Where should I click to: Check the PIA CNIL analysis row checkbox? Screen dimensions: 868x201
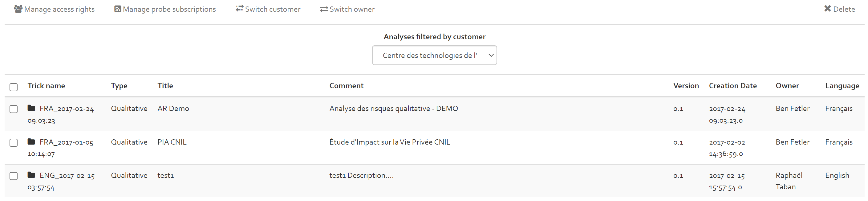pyautogui.click(x=14, y=143)
